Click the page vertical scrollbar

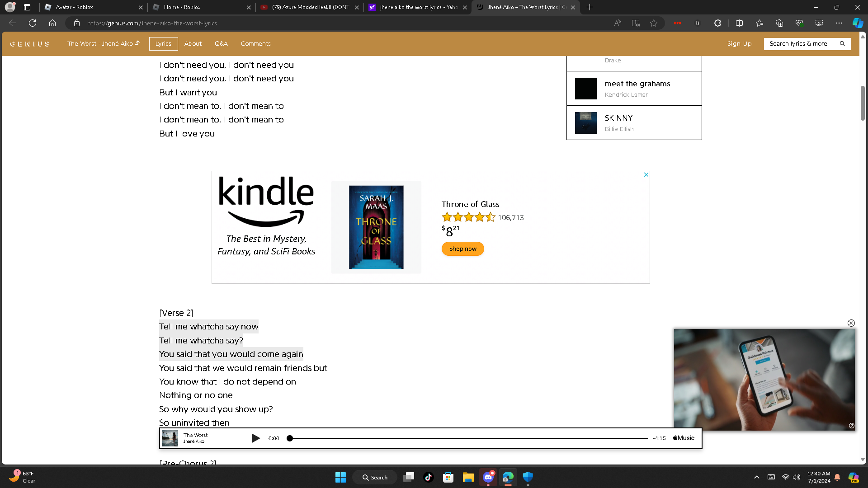[863, 103]
